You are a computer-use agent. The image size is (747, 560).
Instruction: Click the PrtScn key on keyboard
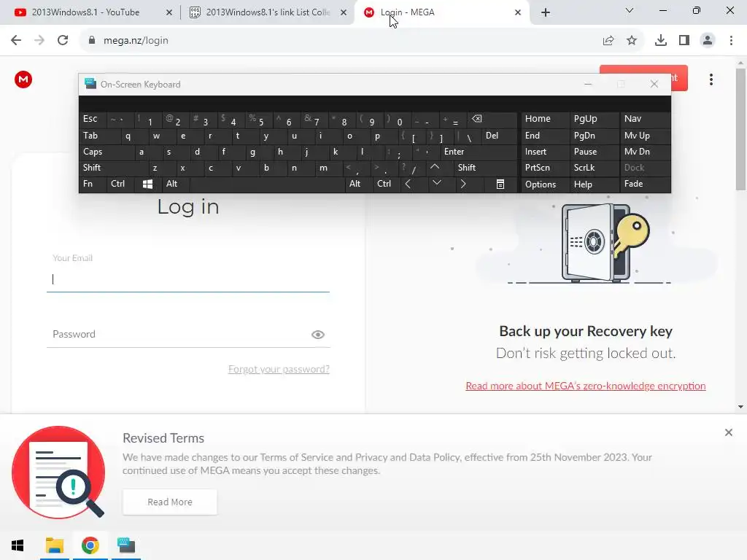[x=544, y=168]
